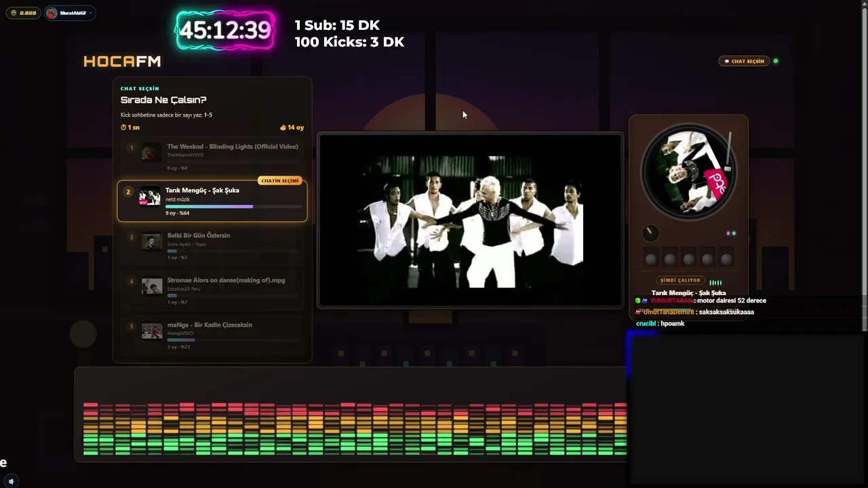Click username YUMURTABAK in chat

[x=672, y=301]
